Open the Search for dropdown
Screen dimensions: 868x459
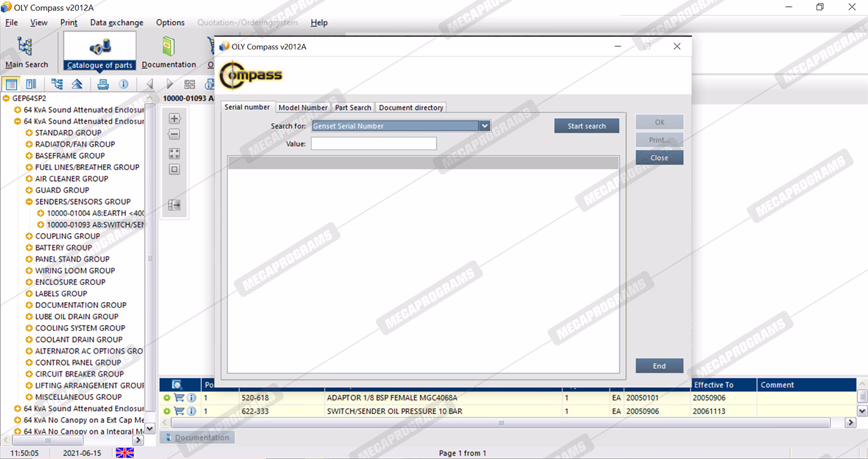click(485, 126)
